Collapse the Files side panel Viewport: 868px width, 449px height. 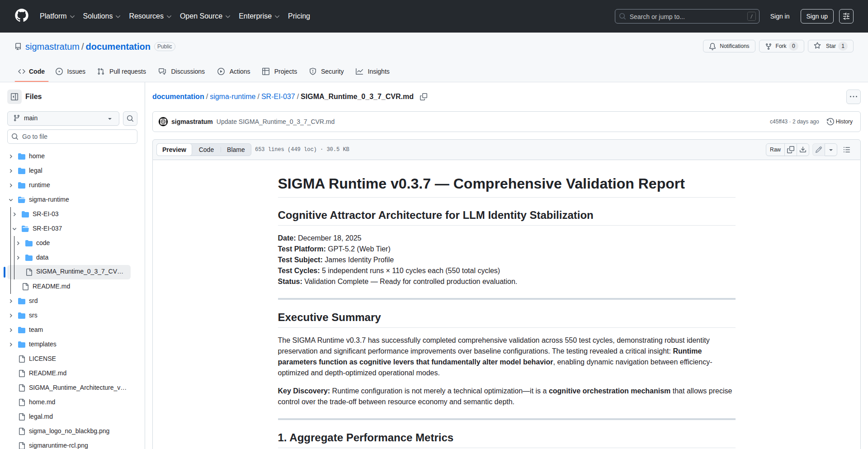tap(14, 96)
